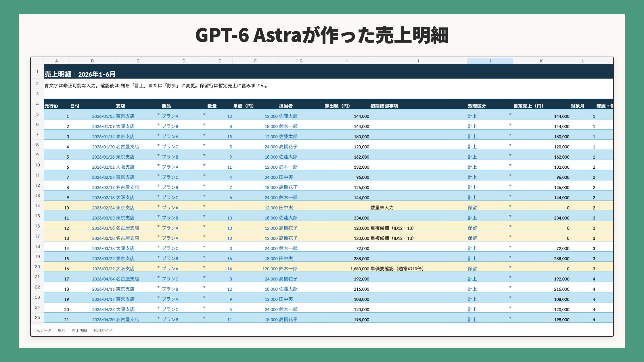Open 処理区分 dropdown for the 2026/01/20 row
This screenshot has height=362, width=644.
510,145
